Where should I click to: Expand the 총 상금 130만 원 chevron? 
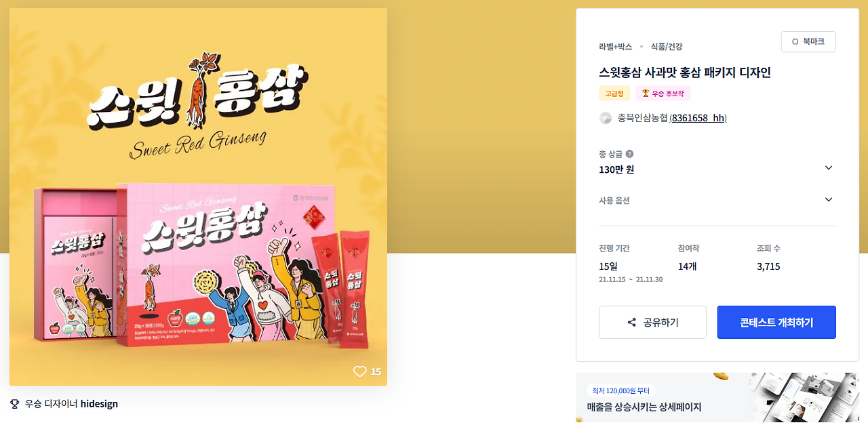[x=828, y=168]
